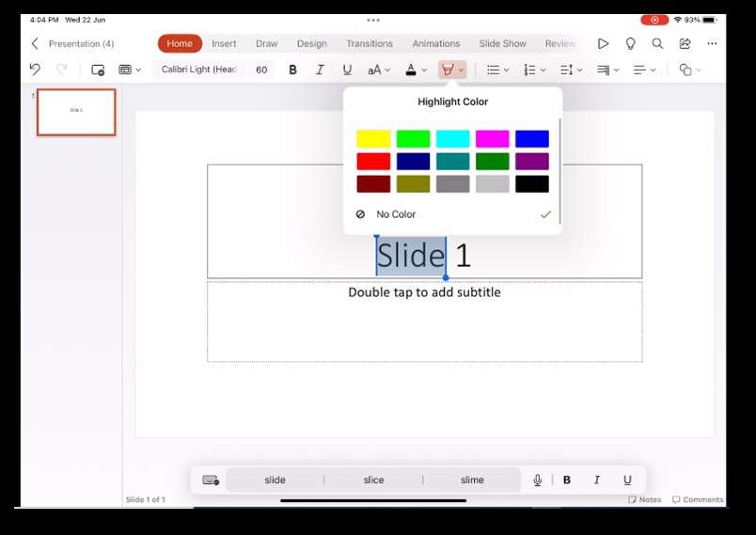The height and width of the screenshot is (535, 756).
Task: Click the Undo arrow icon
Action: click(x=35, y=70)
